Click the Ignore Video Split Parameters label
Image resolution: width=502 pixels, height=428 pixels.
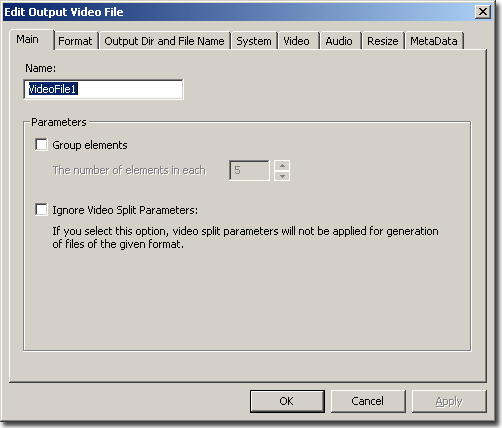(x=125, y=210)
